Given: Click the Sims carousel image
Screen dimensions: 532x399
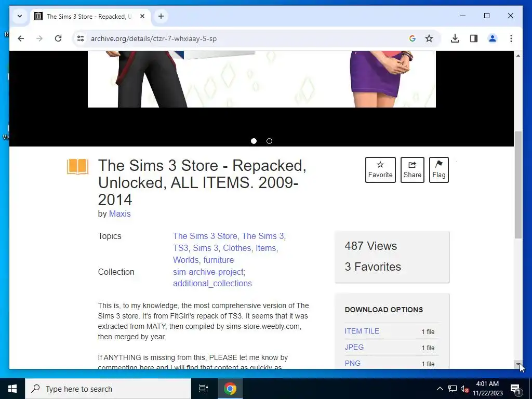Looking at the screenshot, I should 262,79.
